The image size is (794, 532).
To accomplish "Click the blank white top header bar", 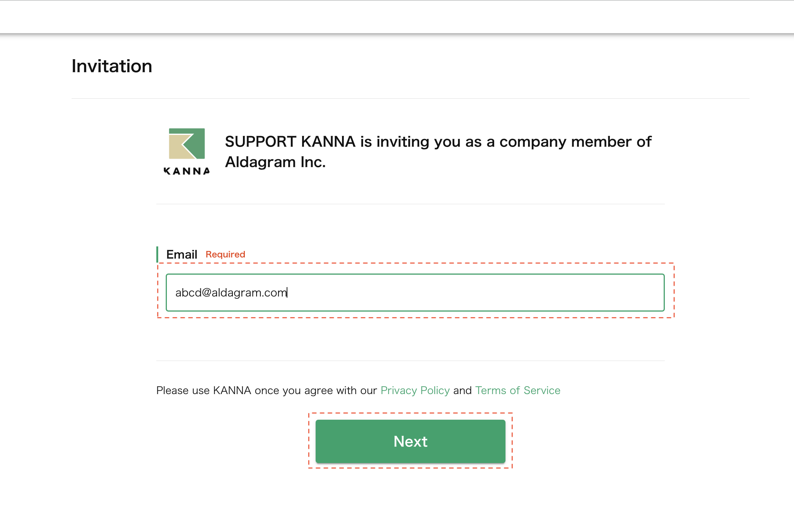I will [x=397, y=17].
